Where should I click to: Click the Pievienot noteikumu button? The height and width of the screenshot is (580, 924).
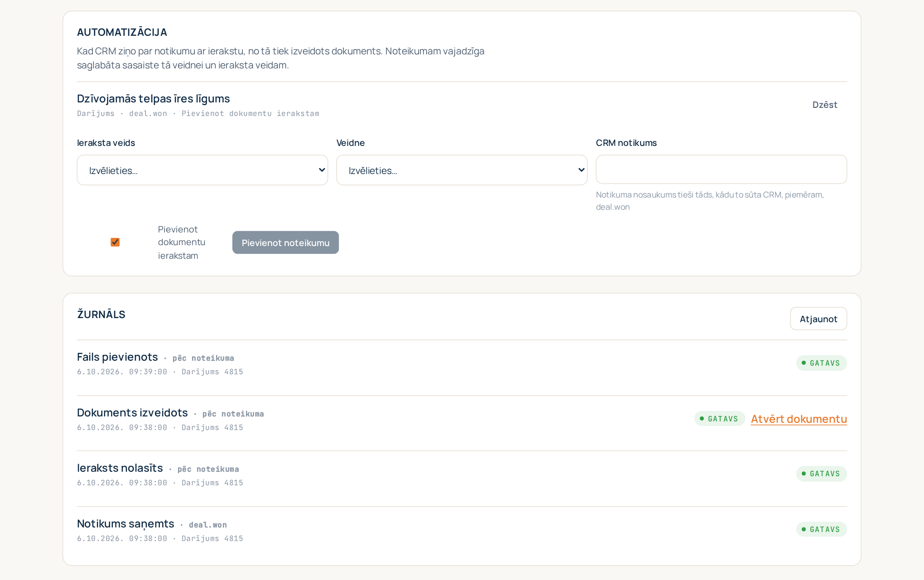coord(285,242)
